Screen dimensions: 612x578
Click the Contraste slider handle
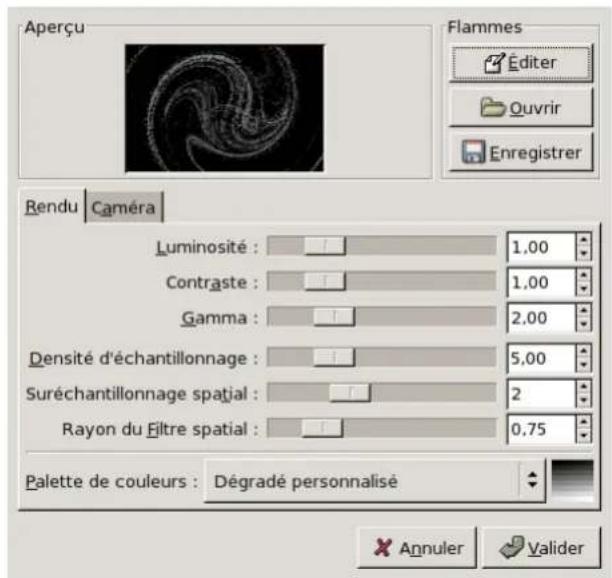(325, 281)
